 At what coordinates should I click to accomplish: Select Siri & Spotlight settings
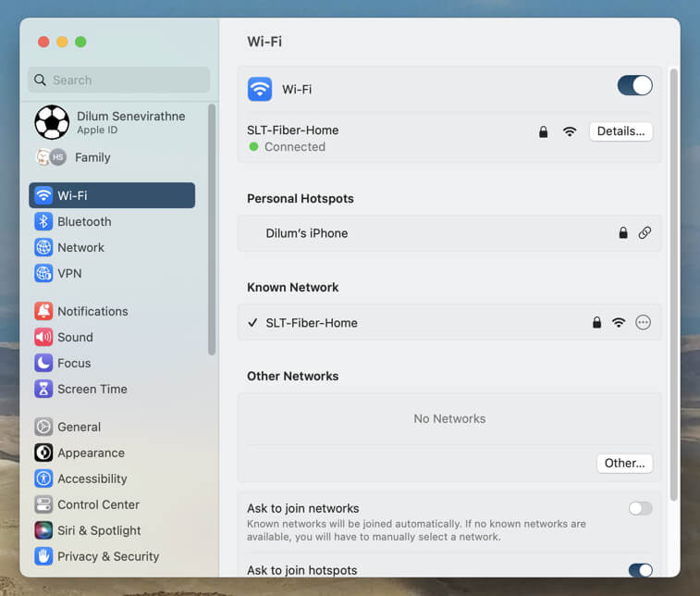click(112, 531)
